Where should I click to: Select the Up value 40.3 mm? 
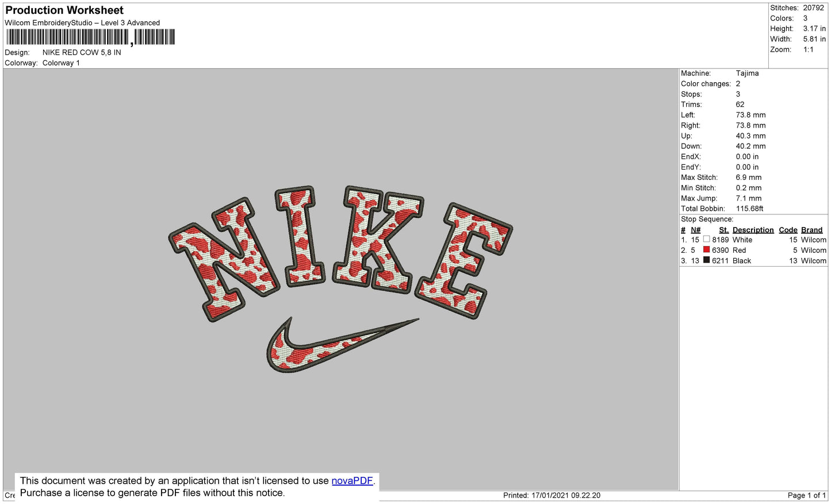751,136
